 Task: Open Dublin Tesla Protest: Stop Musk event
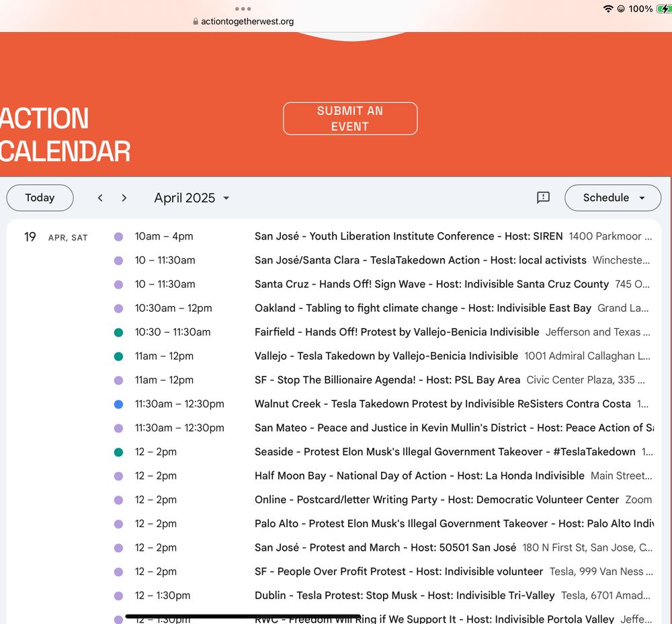(405, 596)
